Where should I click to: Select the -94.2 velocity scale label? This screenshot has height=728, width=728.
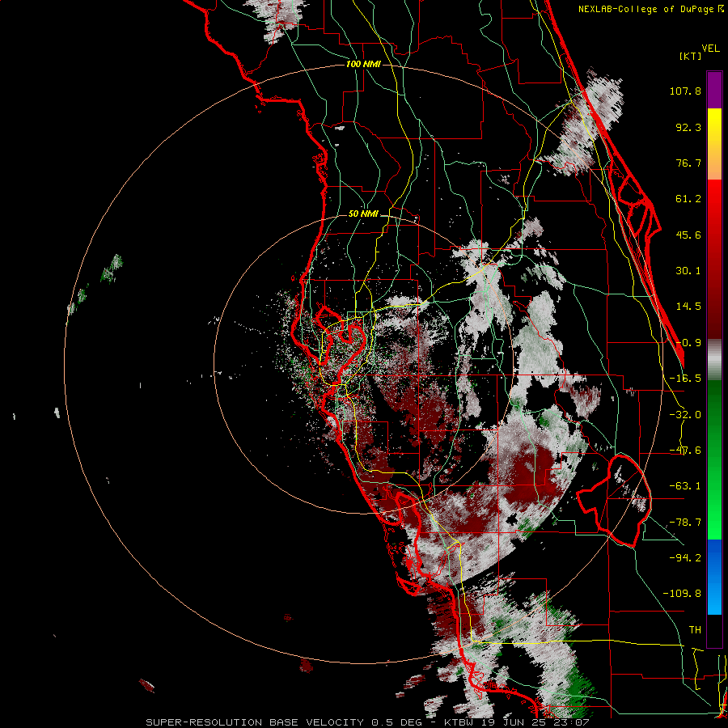pos(685,557)
